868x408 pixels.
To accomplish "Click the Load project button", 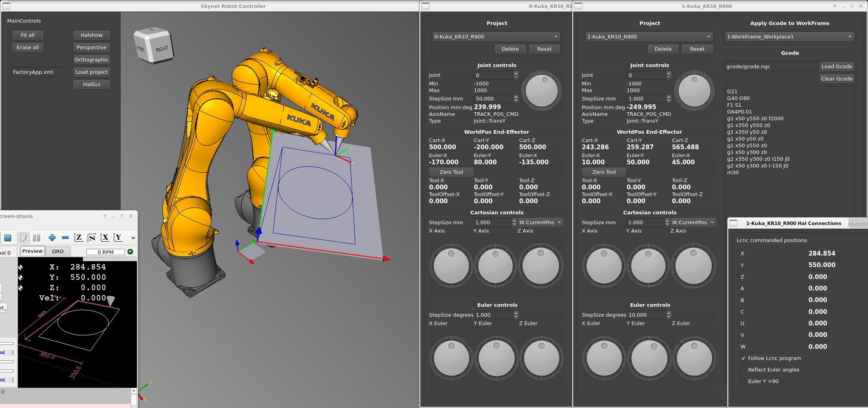I will coord(92,72).
